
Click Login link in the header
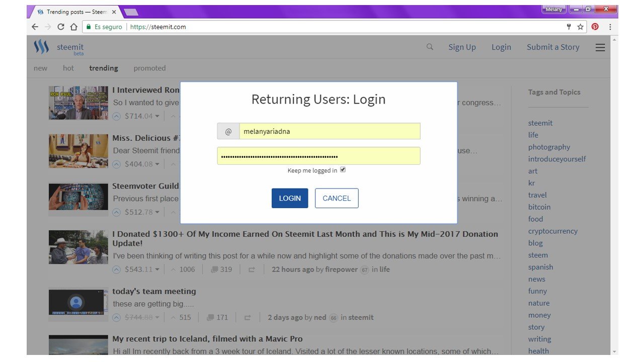[501, 47]
